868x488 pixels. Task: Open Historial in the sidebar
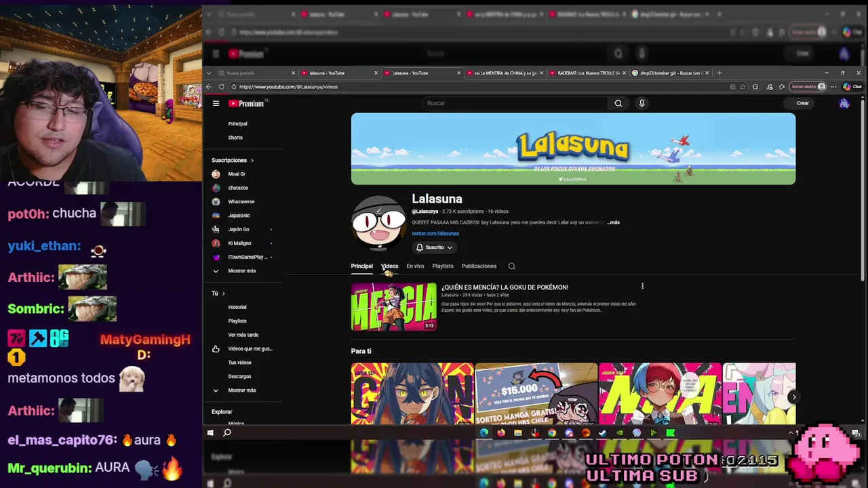coord(237,307)
